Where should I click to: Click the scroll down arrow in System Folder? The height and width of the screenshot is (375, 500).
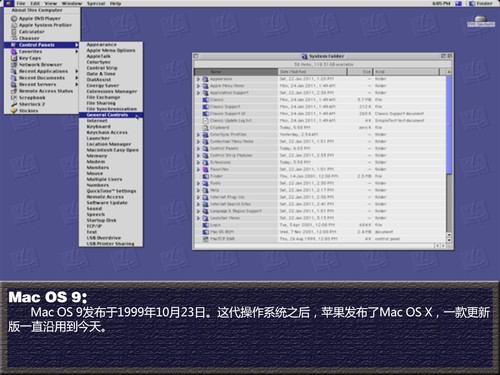tap(449, 240)
